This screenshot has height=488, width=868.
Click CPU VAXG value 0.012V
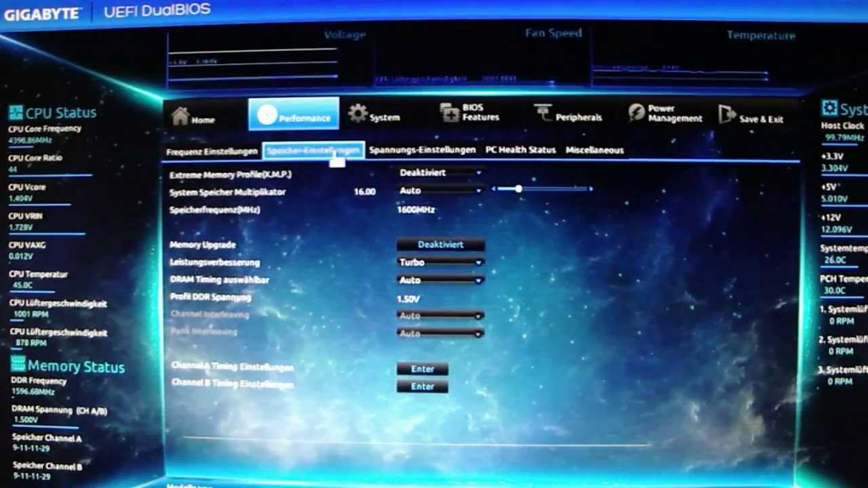20,257
